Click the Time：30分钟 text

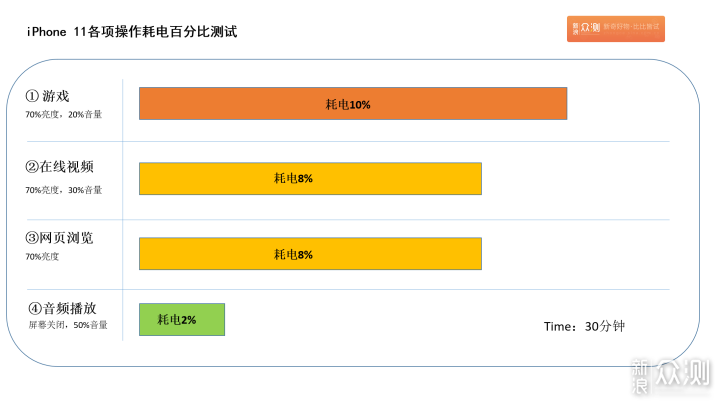coord(584,326)
